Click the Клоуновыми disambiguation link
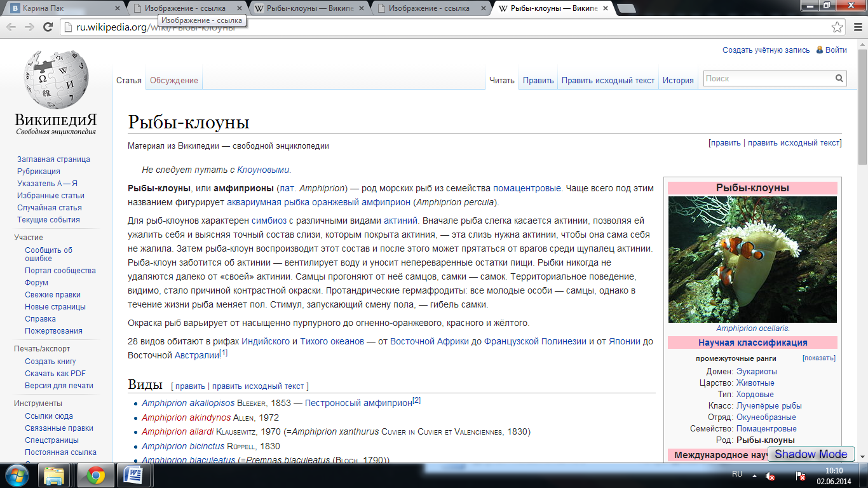Image resolution: width=868 pixels, height=488 pixels. 263,170
